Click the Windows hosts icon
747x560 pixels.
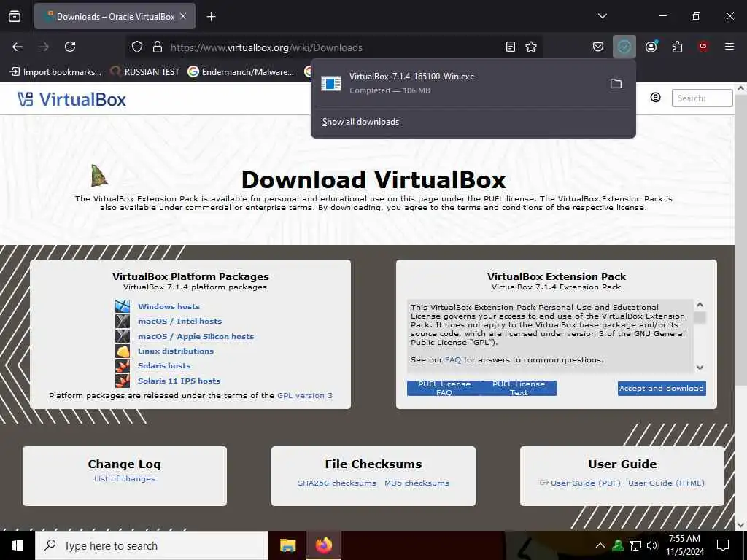click(123, 306)
